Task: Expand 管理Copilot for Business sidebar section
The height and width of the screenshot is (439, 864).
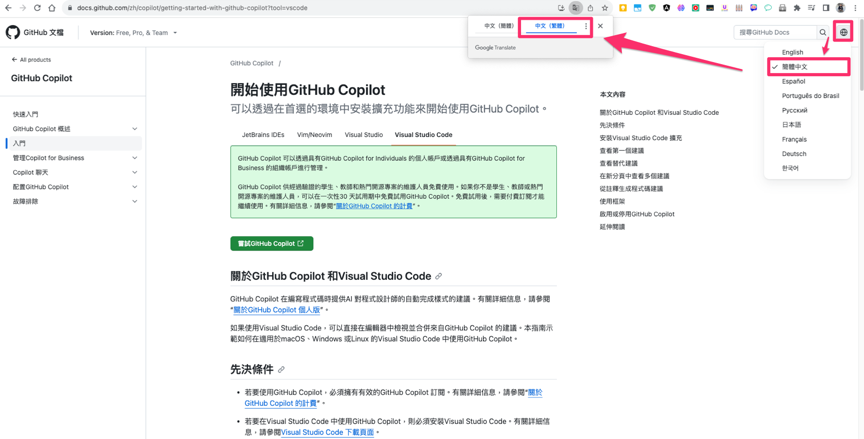Action: click(x=134, y=158)
